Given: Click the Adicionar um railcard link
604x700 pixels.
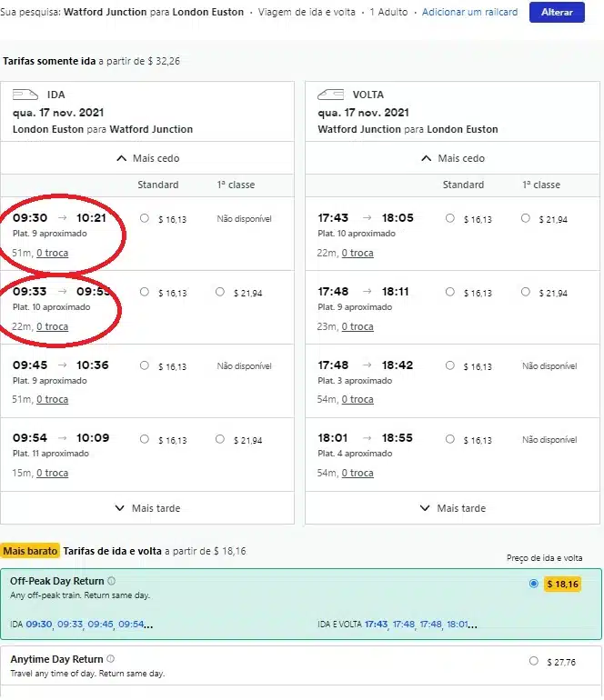Looking at the screenshot, I should point(469,13).
